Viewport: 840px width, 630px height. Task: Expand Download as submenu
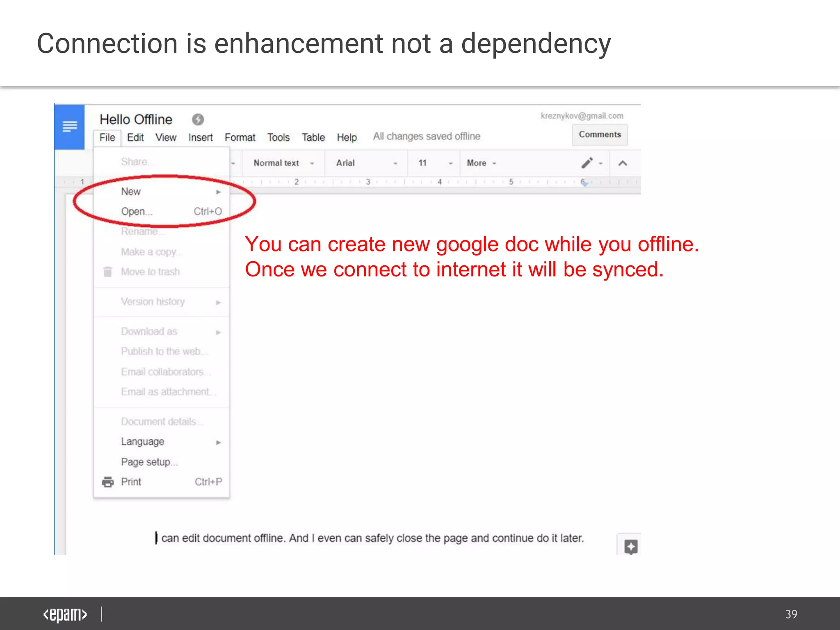coord(162,331)
